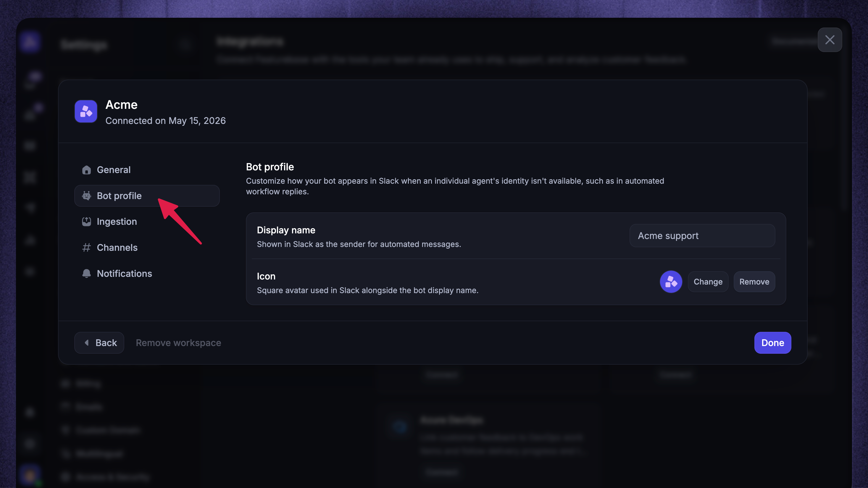Remove the bot icon

[754, 282]
